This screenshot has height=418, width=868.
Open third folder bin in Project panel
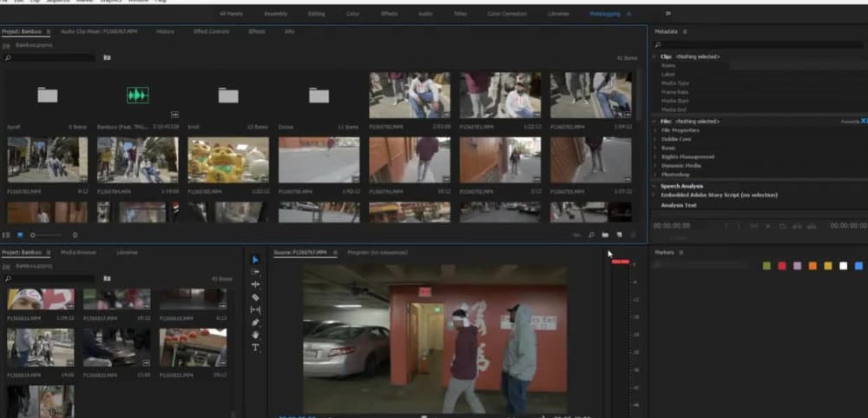coord(228,96)
